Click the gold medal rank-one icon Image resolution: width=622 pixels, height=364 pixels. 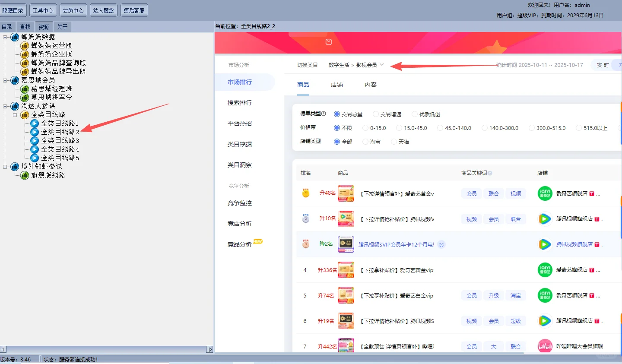click(306, 193)
